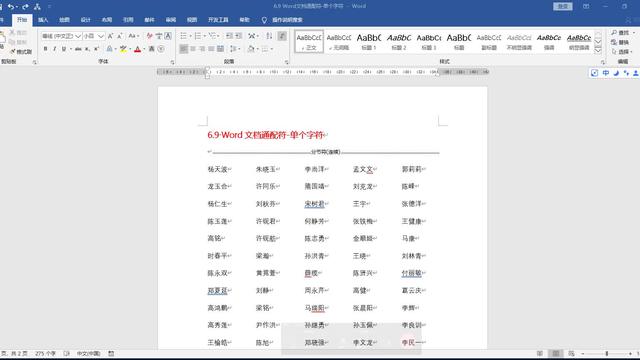Screen dimensions: 640x360
Task: Click the 操作说明搜索 search box
Action: click(287, 20)
